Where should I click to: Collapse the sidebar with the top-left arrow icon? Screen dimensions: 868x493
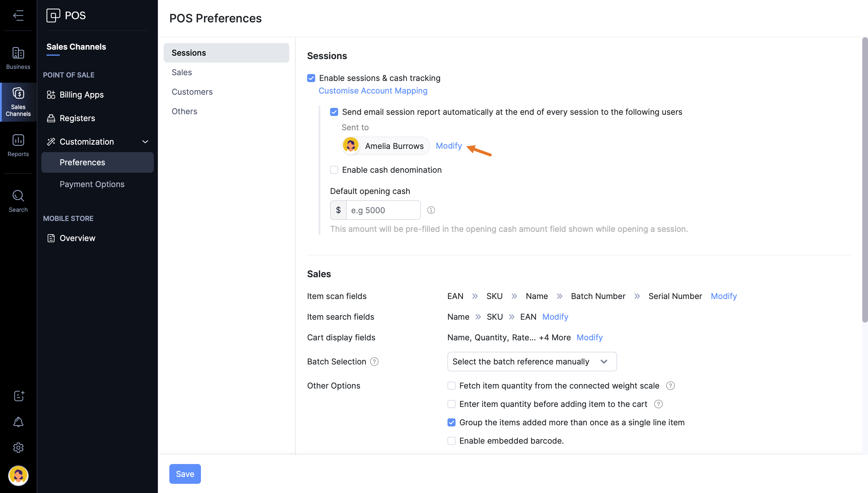[18, 15]
